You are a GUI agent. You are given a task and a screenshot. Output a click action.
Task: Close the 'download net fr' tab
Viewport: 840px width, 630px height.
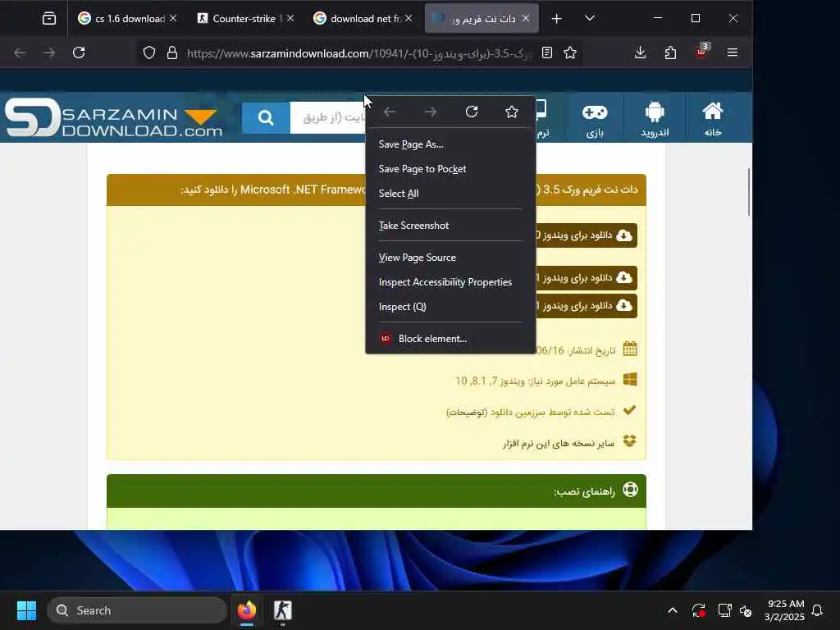tap(409, 18)
